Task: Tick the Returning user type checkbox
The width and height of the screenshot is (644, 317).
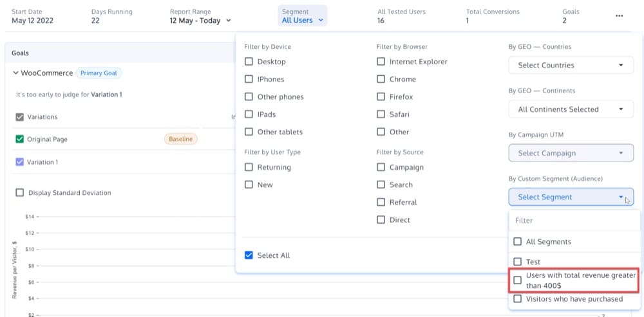Action: (249, 167)
